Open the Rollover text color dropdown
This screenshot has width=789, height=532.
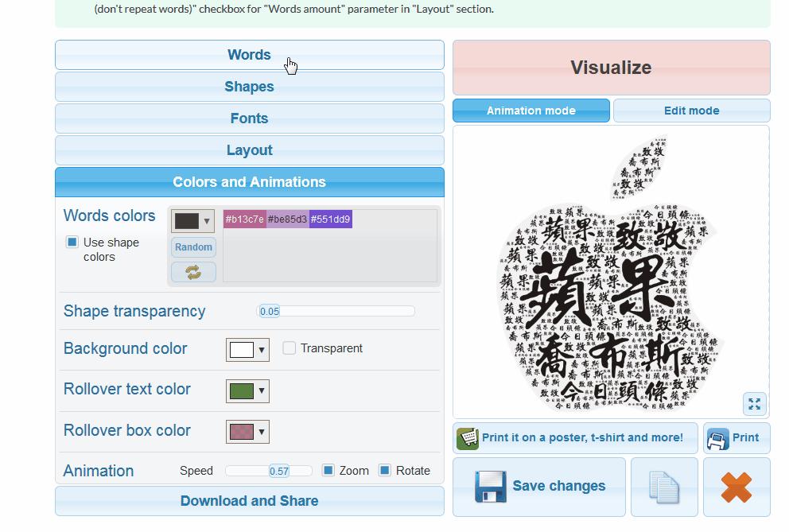pos(247,391)
